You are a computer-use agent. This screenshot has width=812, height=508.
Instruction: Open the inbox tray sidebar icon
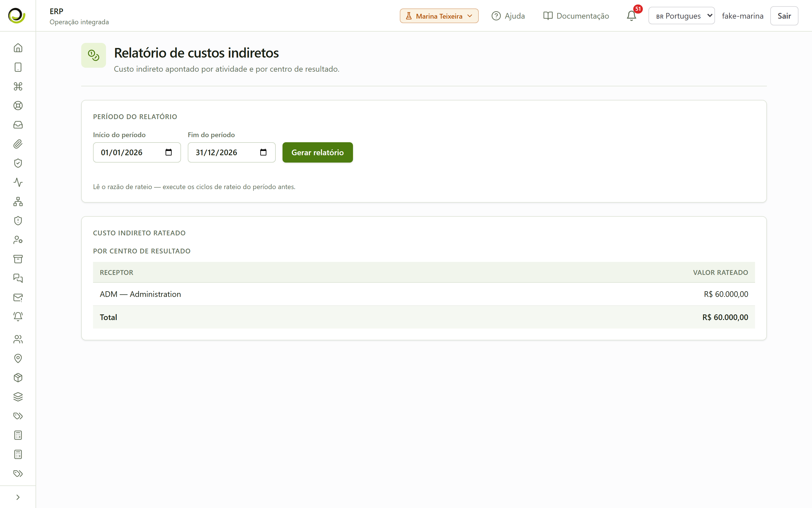(x=18, y=125)
